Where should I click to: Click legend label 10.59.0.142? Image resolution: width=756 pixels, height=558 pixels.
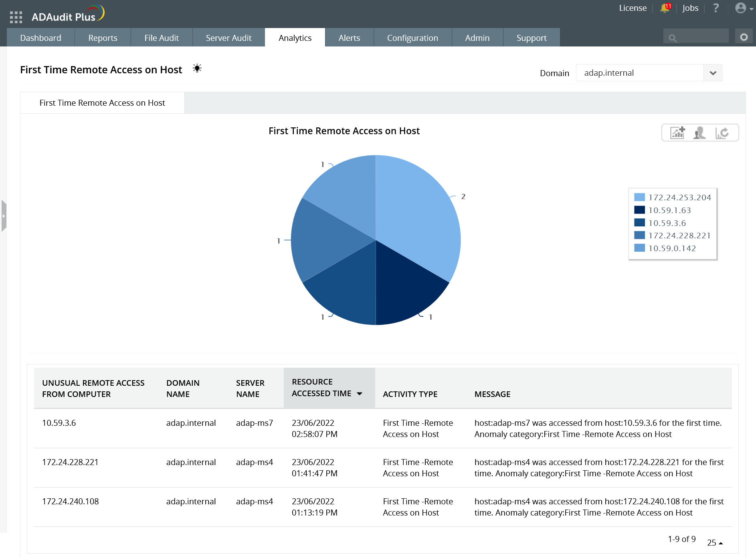(672, 248)
